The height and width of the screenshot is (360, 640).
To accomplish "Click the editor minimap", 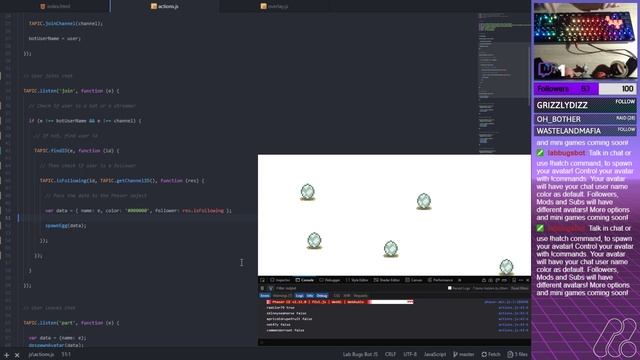I will (504, 84).
